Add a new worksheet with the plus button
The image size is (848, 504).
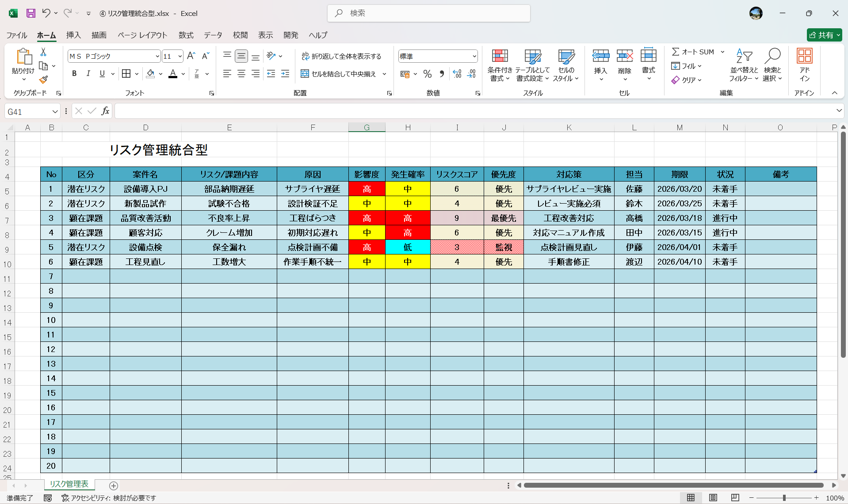tap(114, 486)
